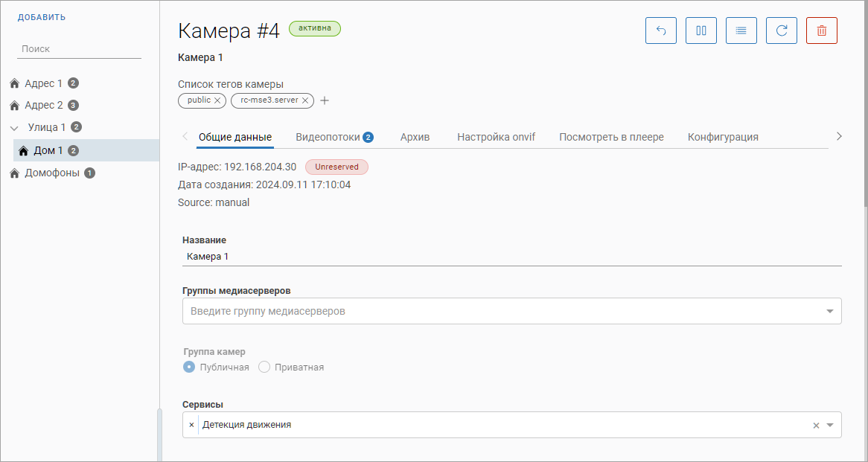Open the Архив tab
The width and height of the screenshot is (868, 462).
point(415,137)
